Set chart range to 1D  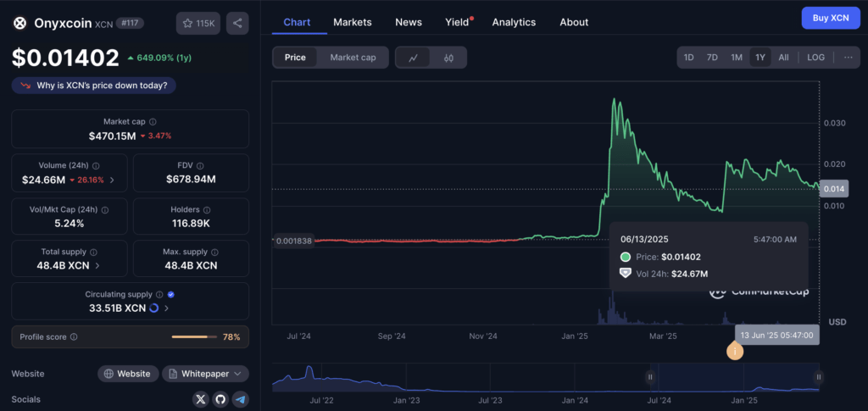click(688, 58)
